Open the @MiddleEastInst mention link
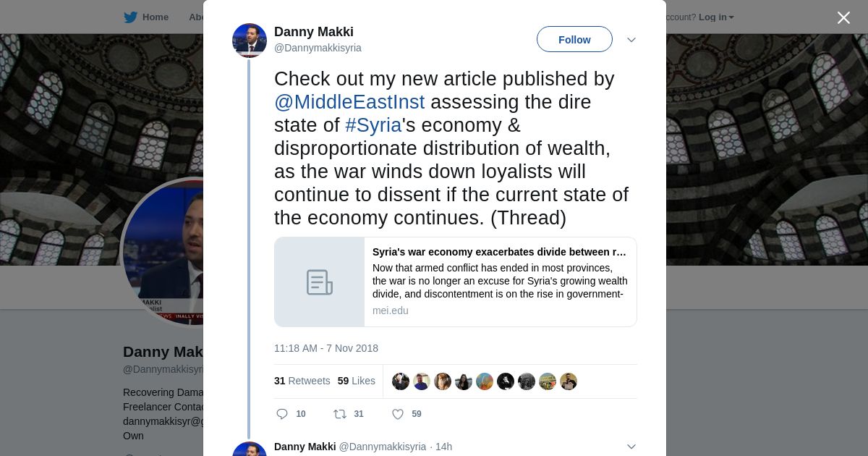This screenshot has width=868, height=456. click(349, 102)
